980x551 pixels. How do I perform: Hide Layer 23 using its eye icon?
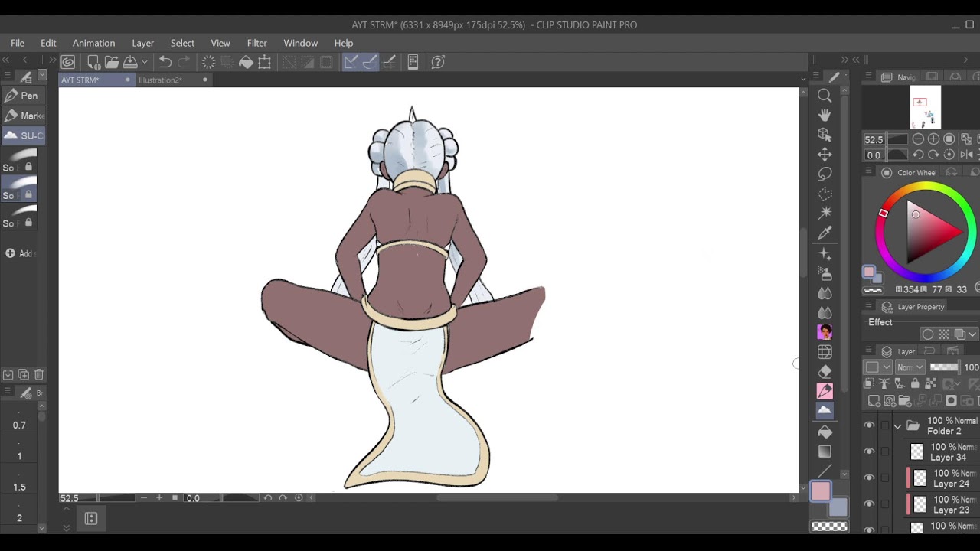point(869,504)
